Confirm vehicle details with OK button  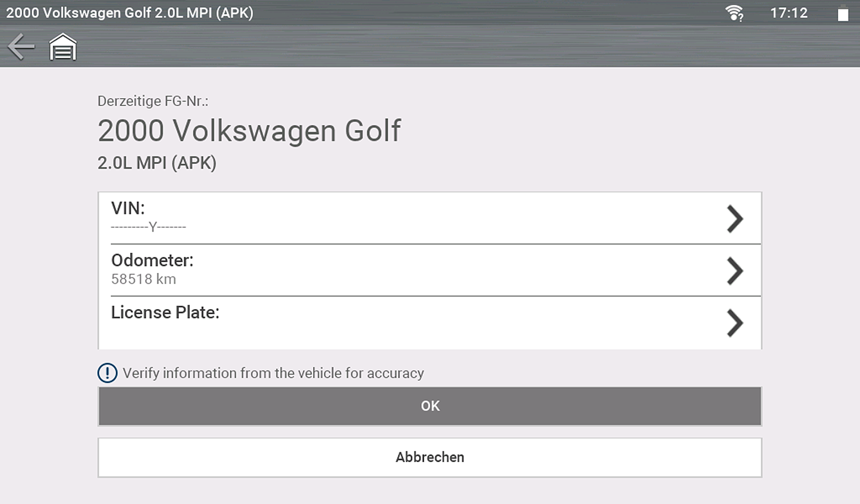(x=429, y=406)
